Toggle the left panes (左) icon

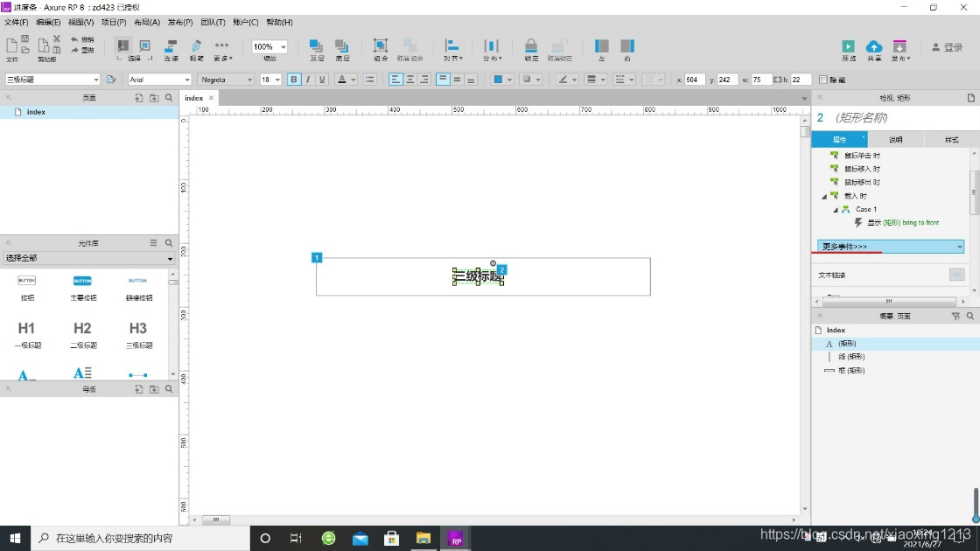(602, 45)
